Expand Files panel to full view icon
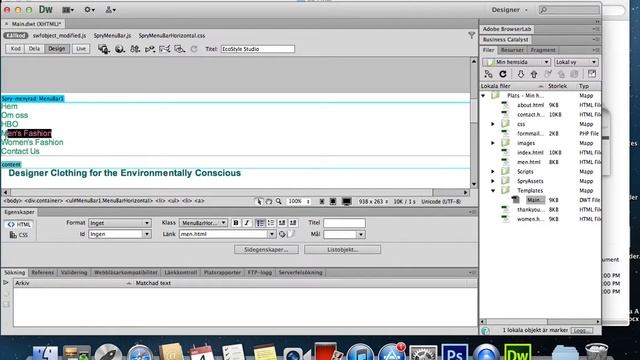This screenshot has width=640, height=360. (592, 74)
